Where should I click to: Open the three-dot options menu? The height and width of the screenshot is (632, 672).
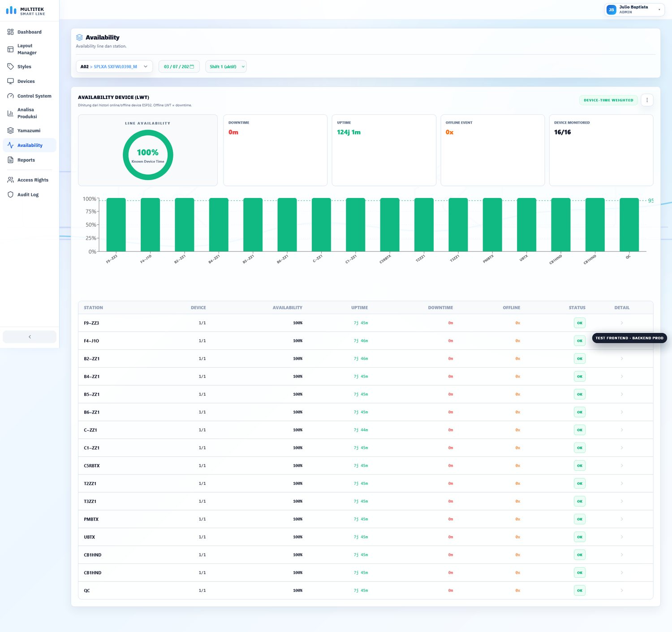pyautogui.click(x=647, y=100)
